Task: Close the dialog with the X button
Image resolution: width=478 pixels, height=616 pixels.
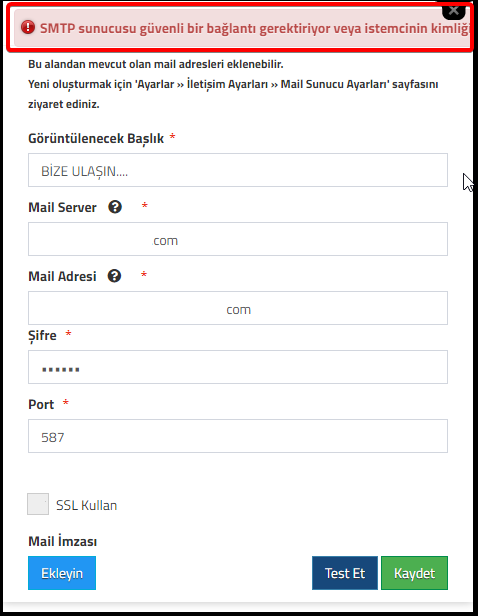Action: (454, 11)
